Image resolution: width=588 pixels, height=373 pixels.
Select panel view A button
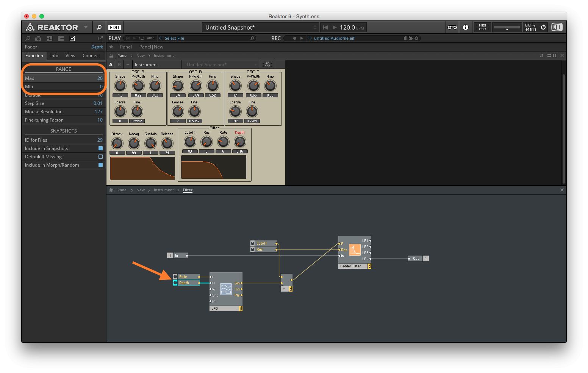pyautogui.click(x=111, y=65)
